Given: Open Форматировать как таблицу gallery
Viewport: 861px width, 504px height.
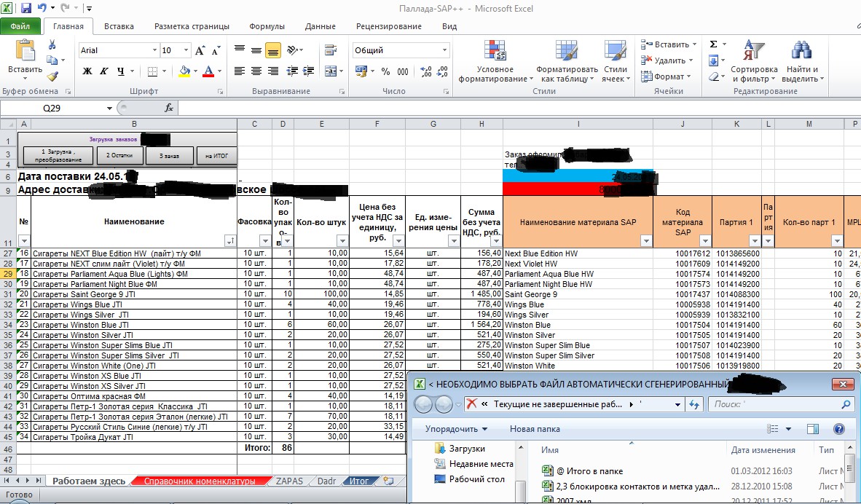Looking at the screenshot, I should [567, 61].
